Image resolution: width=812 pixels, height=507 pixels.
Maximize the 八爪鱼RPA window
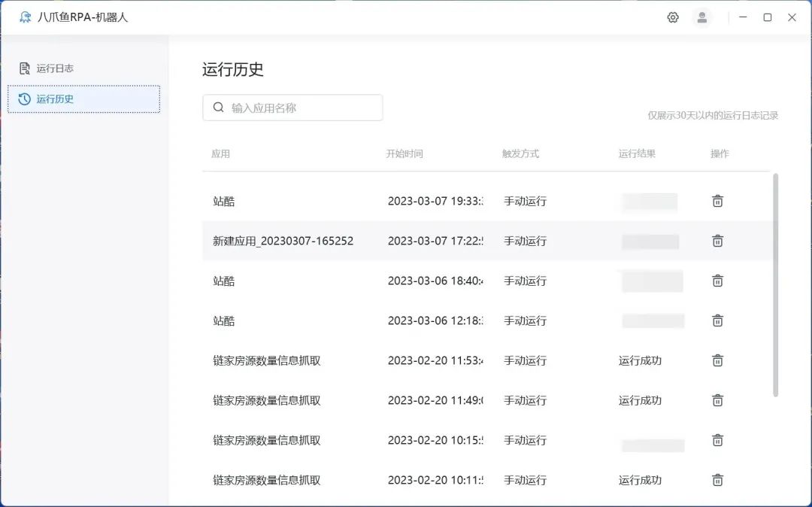click(x=768, y=17)
